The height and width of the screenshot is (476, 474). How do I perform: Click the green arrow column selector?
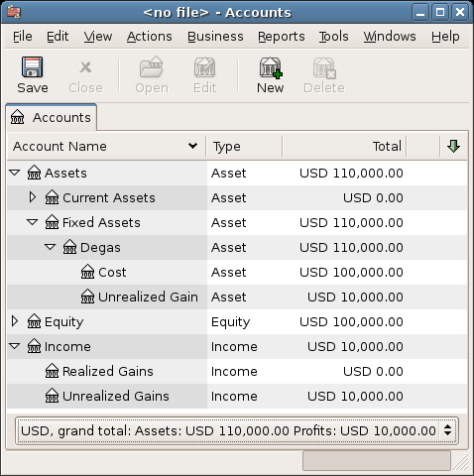coord(453,146)
